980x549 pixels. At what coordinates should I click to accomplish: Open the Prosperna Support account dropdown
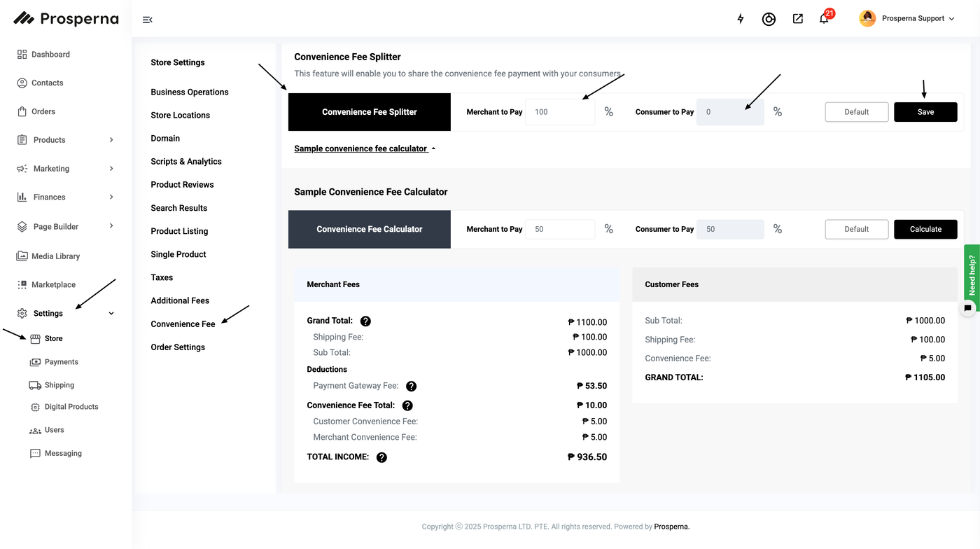907,19
